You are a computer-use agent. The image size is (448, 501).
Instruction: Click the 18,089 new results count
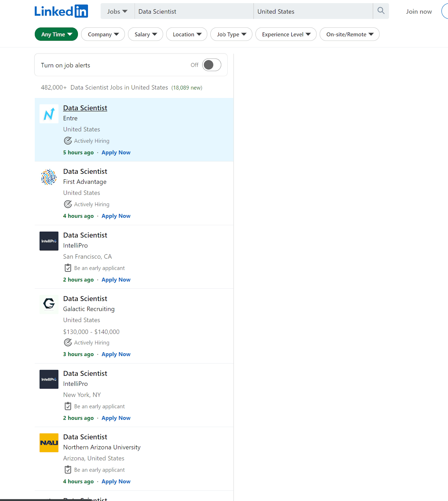tap(187, 88)
